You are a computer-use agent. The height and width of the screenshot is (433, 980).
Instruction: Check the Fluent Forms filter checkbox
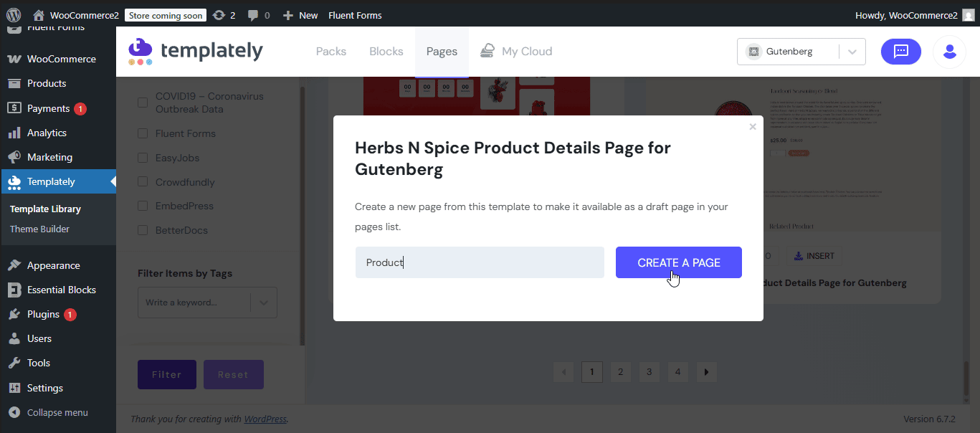click(x=143, y=133)
